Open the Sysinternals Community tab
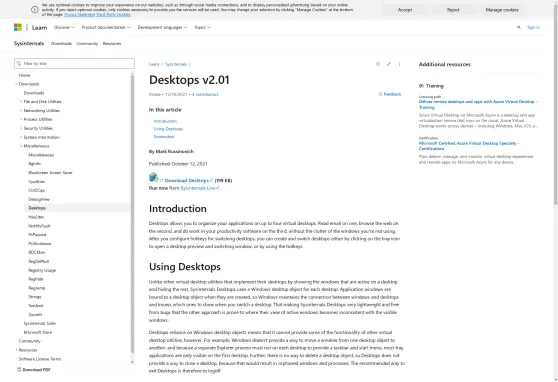Viewport: 558px width, 382px height. (87, 43)
